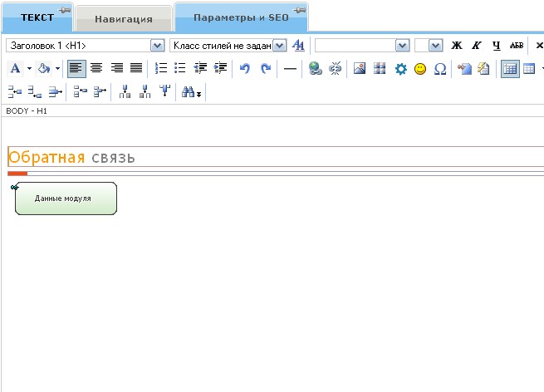Toggle underline Ч formatting
Viewport: 544px width, 392px height.
tap(496, 46)
